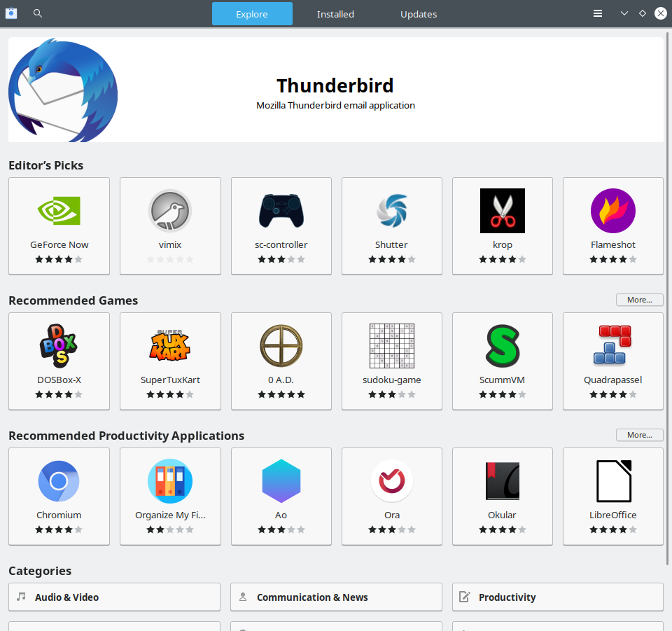This screenshot has height=631, width=672.
Task: Click the 'Thunderbird' banner title
Action: click(x=335, y=85)
